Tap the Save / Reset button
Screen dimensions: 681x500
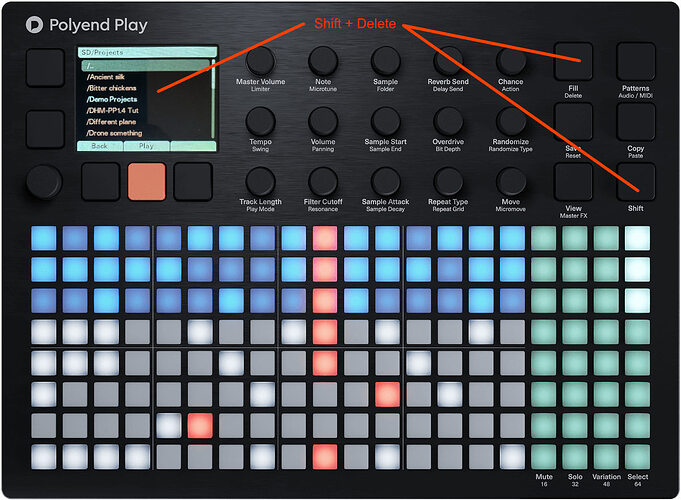click(x=573, y=122)
